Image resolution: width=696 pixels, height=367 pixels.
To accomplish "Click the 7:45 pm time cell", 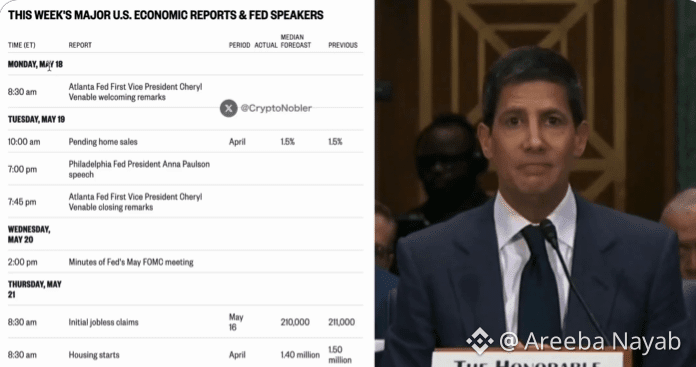I will coord(22,202).
